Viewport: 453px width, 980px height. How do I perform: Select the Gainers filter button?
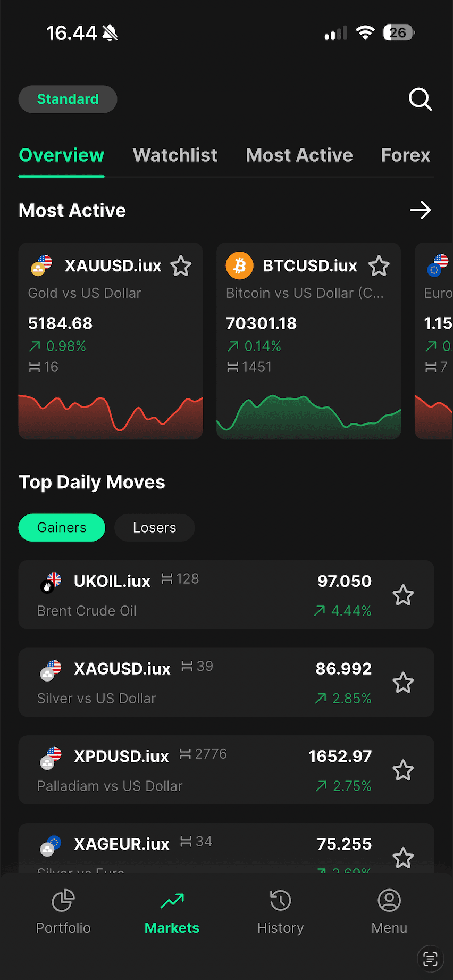pos(62,527)
